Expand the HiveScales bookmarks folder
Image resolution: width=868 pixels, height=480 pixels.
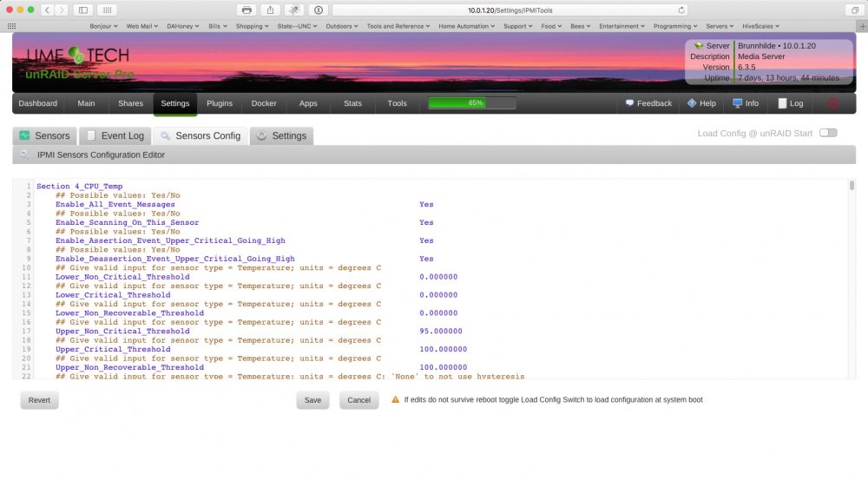click(760, 26)
